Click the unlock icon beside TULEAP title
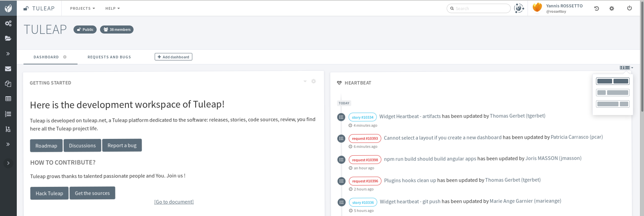This screenshot has width=644, height=216. [26, 8]
